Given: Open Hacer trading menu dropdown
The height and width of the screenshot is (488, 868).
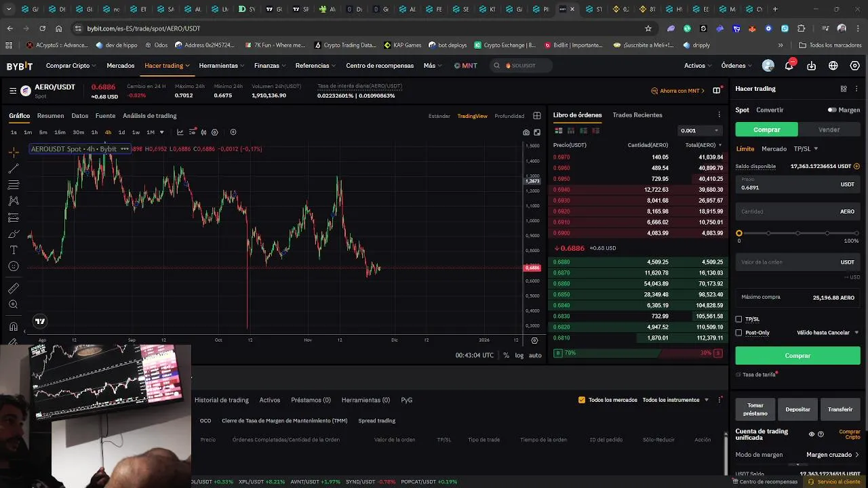Looking at the screenshot, I should pos(167,66).
